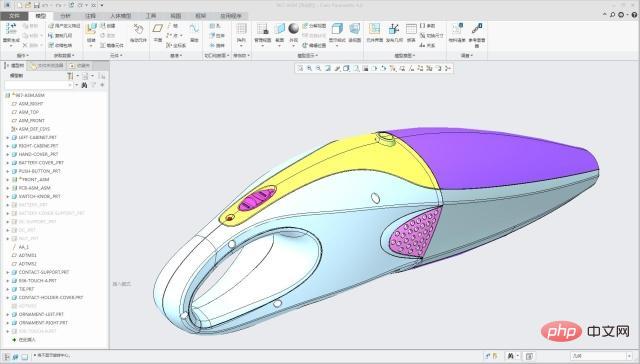The width and height of the screenshot is (640, 364).
Task: Click the Bill of Materials icon
Action: point(457,33)
